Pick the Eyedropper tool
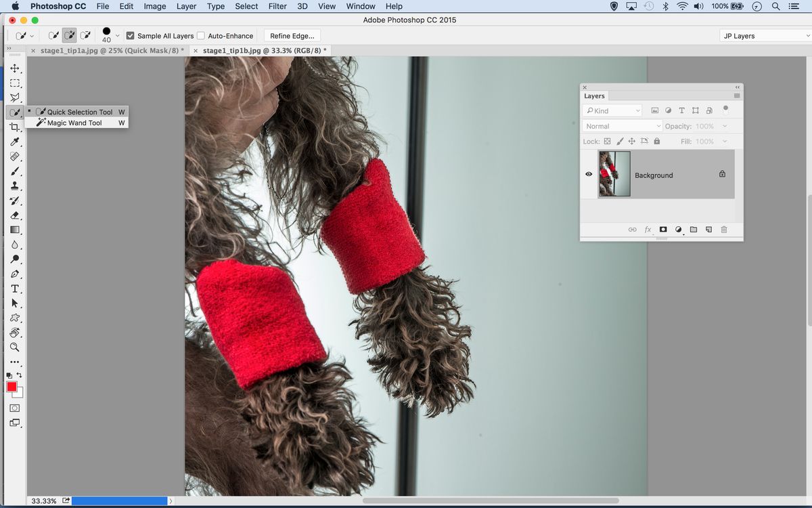This screenshot has width=812, height=508. [x=15, y=142]
